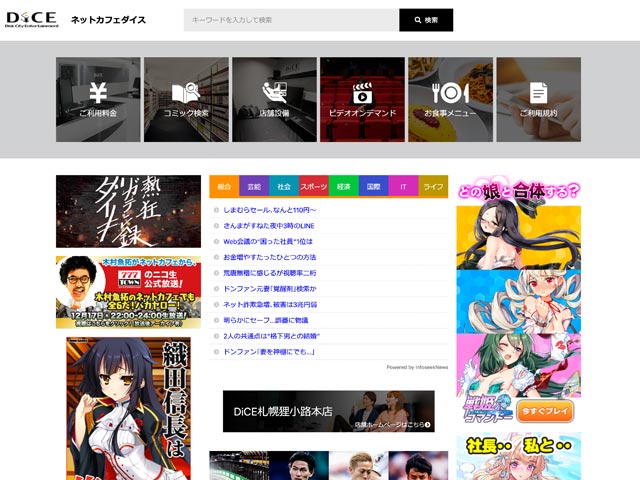Click the black 検索 search button
This screenshot has width=640, height=480.
point(426,20)
